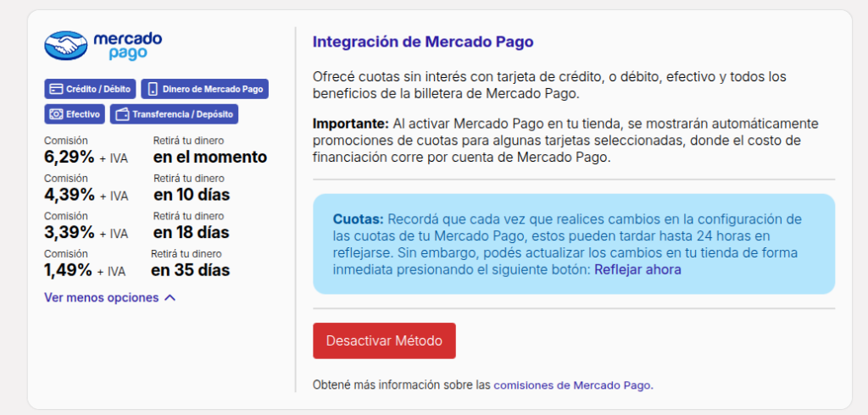The image size is (868, 415).
Task: Click the cash icon in Efectivo badge
Action: point(56,114)
